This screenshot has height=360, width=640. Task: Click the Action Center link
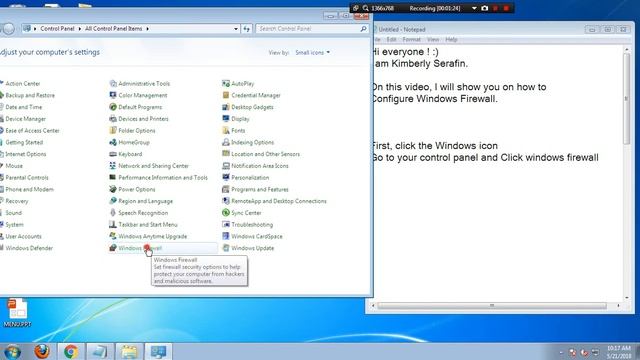[x=23, y=84]
